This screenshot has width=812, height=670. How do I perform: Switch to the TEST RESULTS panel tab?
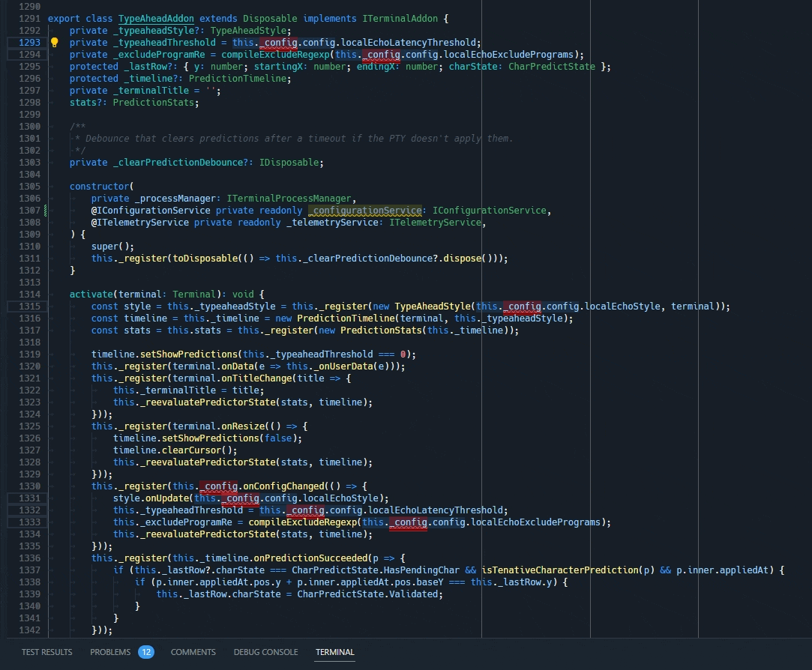click(46, 652)
